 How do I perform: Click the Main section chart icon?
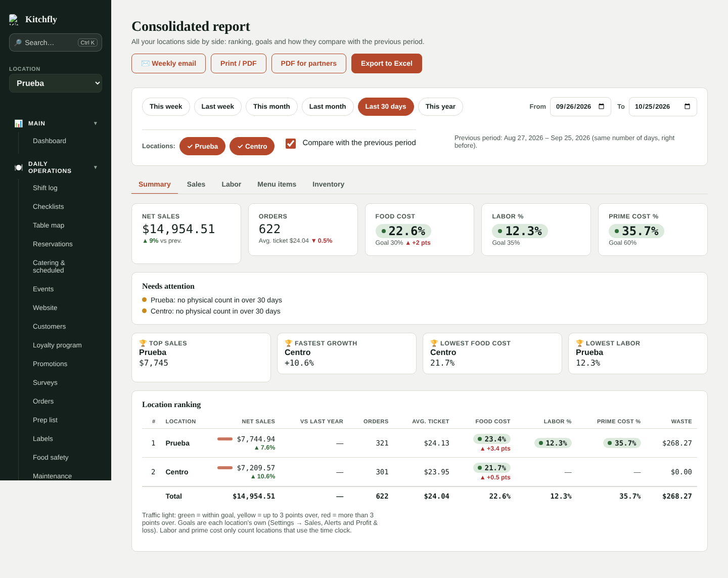click(19, 123)
